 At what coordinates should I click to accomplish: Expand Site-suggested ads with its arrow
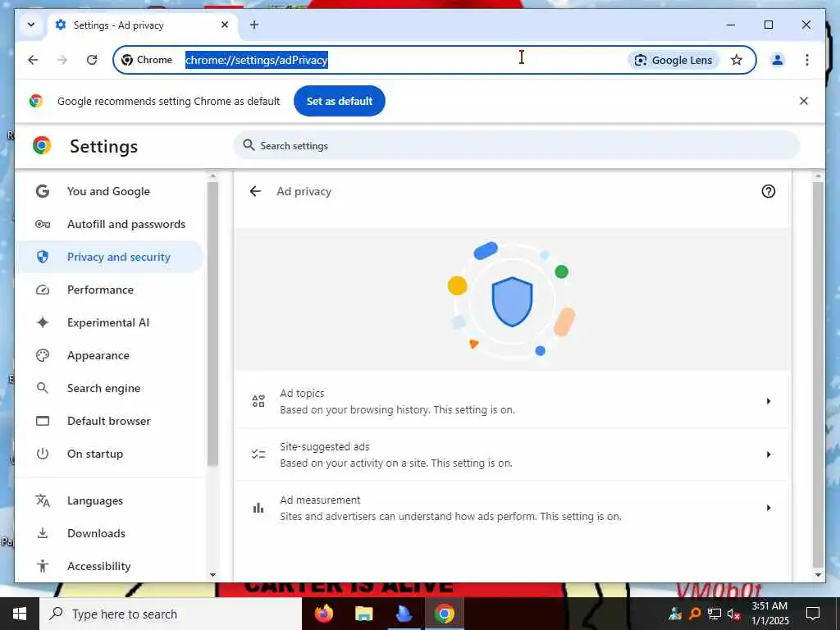point(768,454)
